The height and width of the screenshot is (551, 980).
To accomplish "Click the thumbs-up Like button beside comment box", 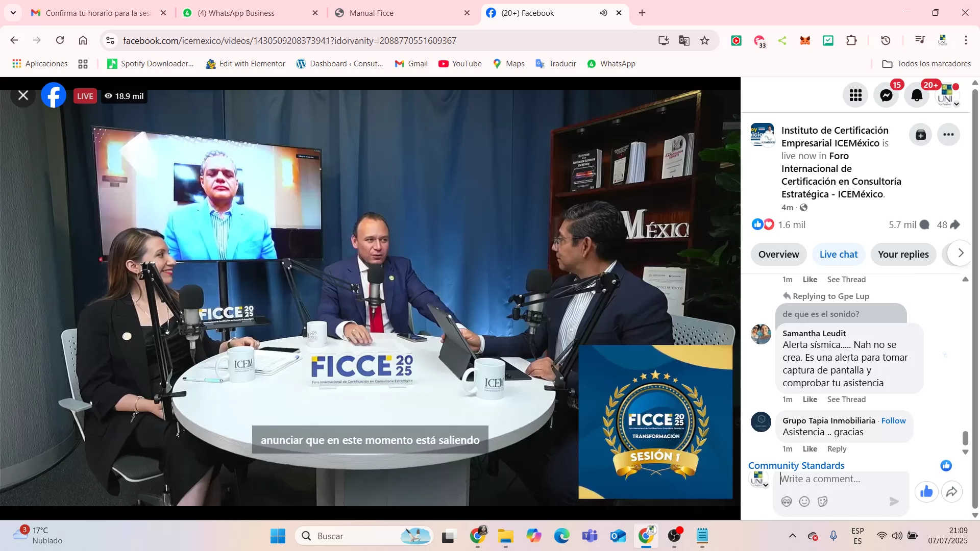I will tap(926, 492).
